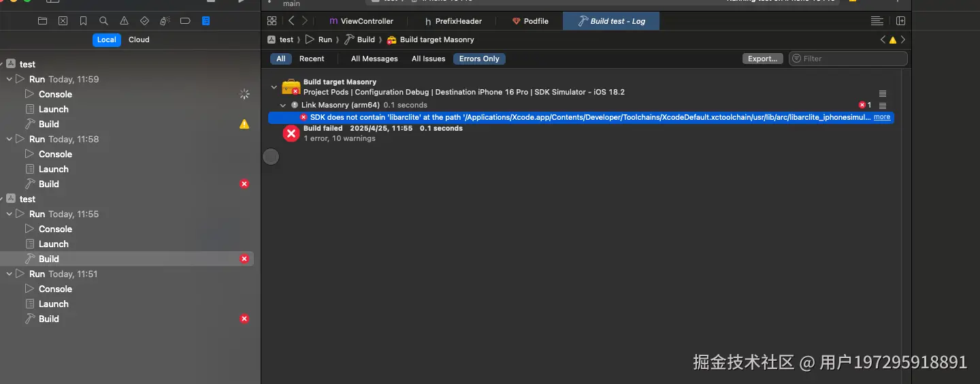Viewport: 980px width, 384px height.
Task: Open Build under Run Today, 11:51
Action: point(48,319)
